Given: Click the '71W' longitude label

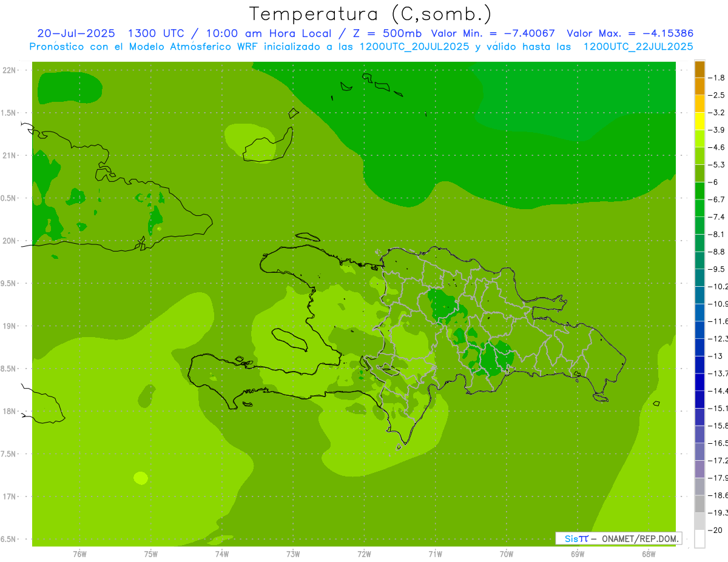Looking at the screenshot, I should (435, 554).
